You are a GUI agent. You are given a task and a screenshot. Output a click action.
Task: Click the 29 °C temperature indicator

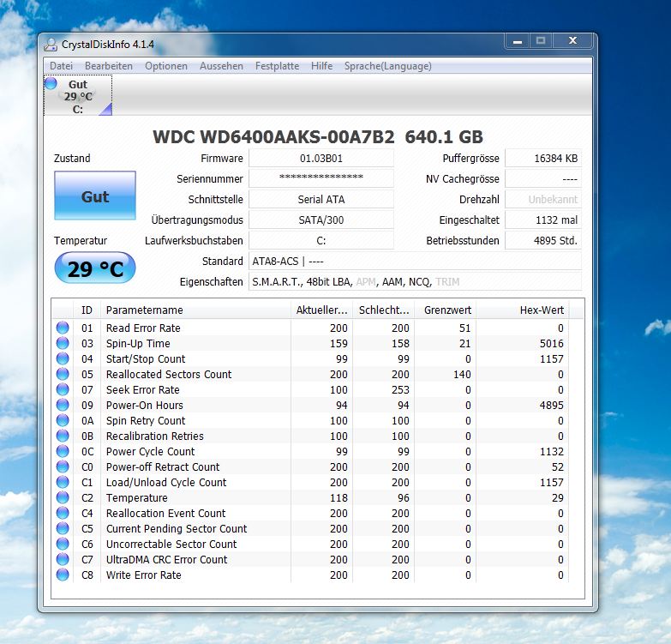[95, 268]
